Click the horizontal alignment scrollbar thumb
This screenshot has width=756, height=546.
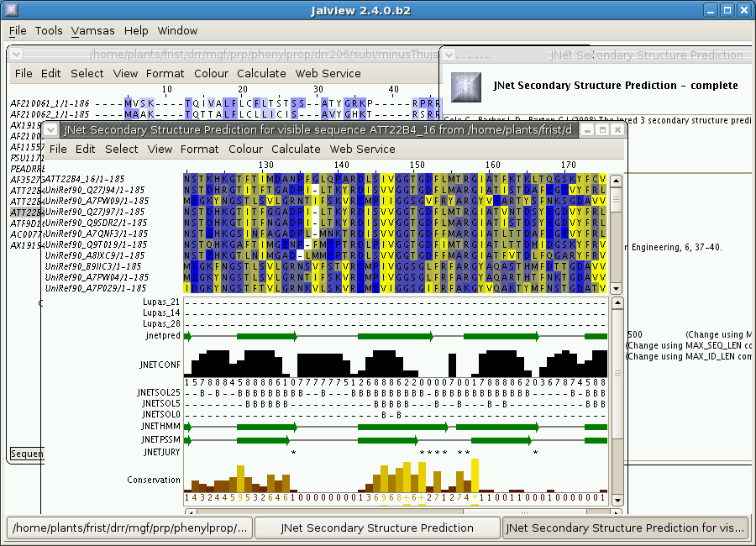(x=524, y=512)
